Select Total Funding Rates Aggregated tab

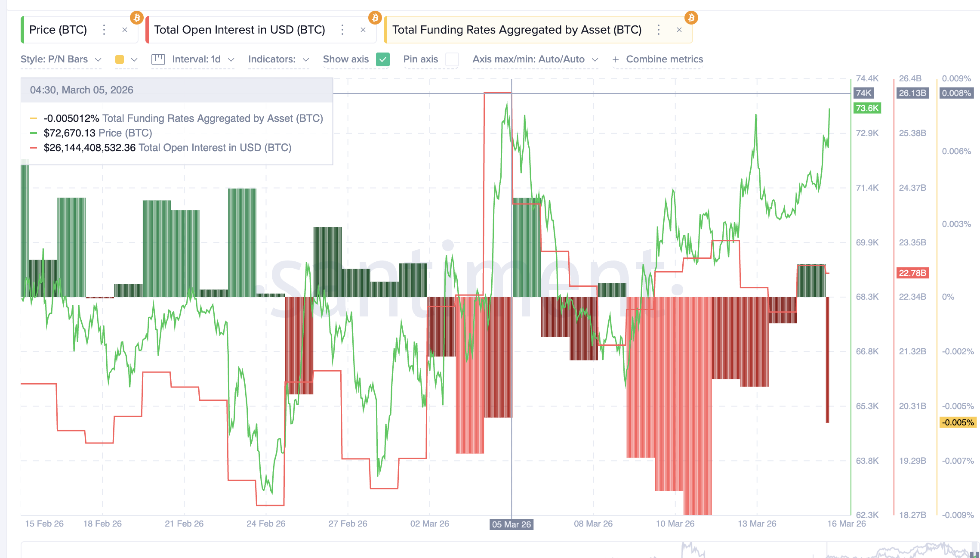pos(516,30)
